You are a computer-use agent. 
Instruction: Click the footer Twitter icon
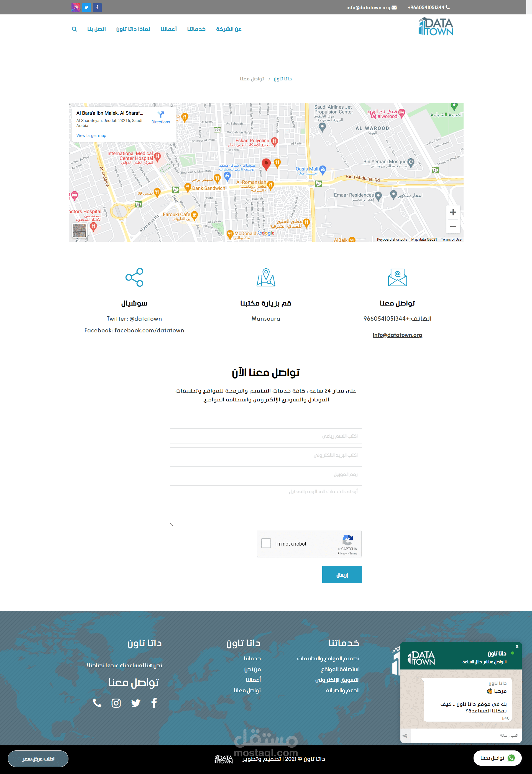coord(136,703)
